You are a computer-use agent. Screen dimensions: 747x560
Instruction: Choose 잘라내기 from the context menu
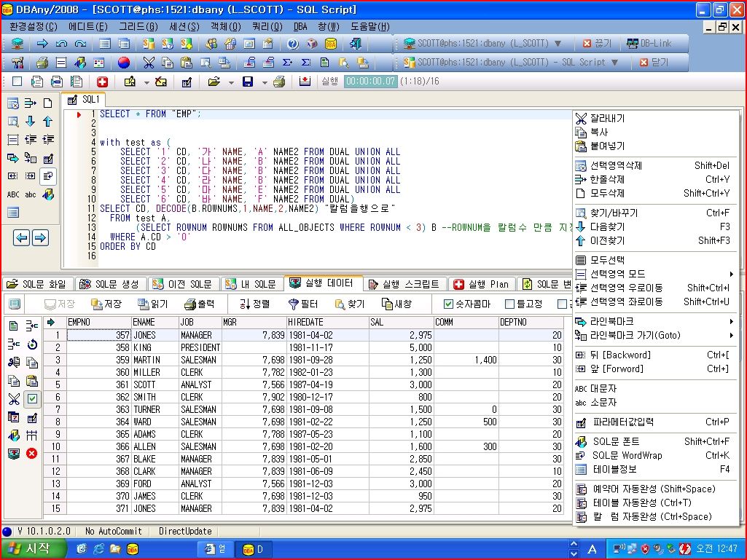point(657,118)
